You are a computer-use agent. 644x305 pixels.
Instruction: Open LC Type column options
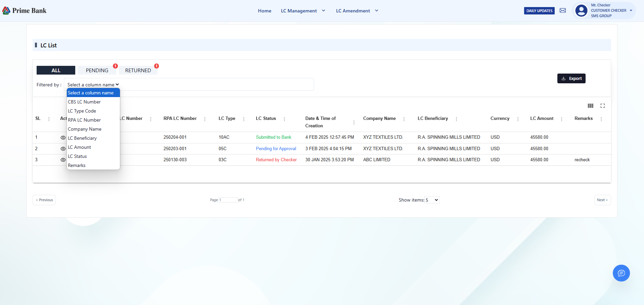tap(244, 119)
